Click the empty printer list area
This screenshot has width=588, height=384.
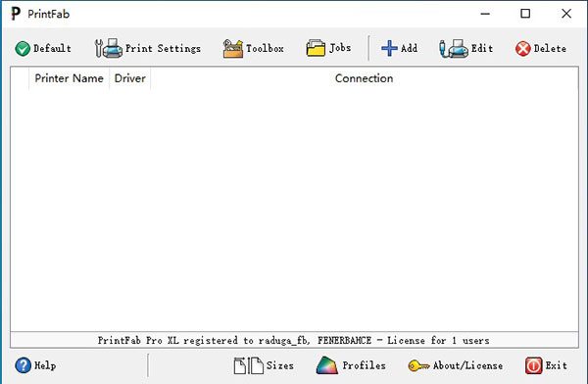tap(294, 210)
